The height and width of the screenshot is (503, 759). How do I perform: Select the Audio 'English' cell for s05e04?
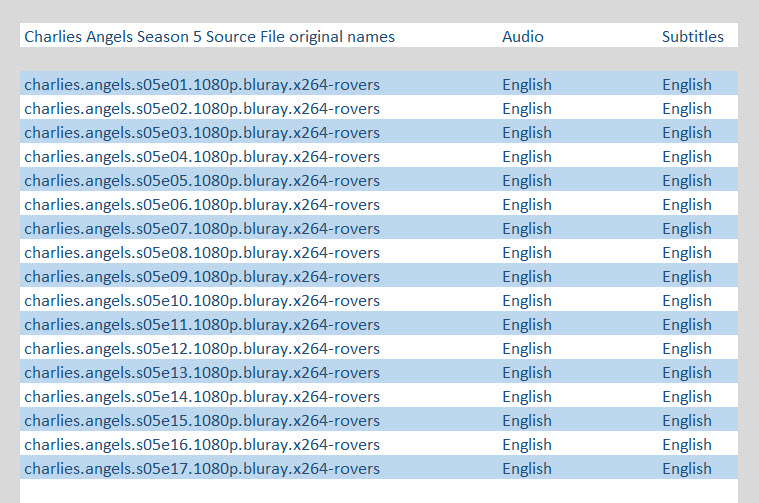coord(527,157)
